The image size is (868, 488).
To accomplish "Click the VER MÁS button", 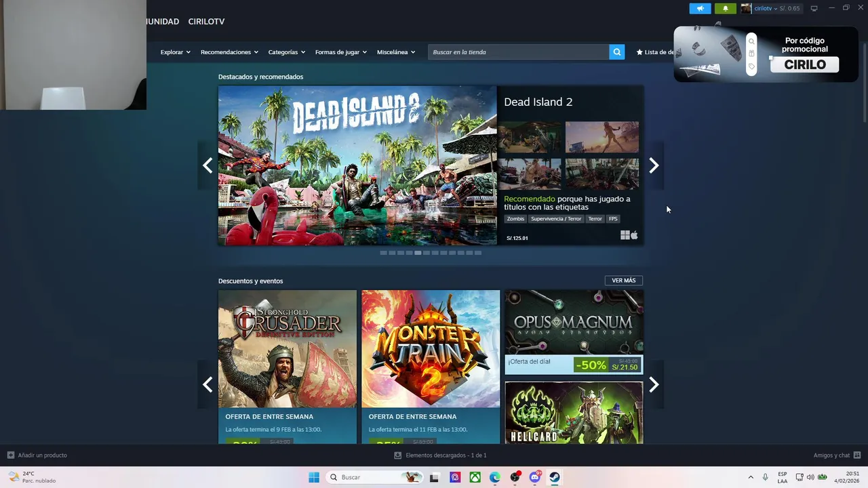I will 624,281.
